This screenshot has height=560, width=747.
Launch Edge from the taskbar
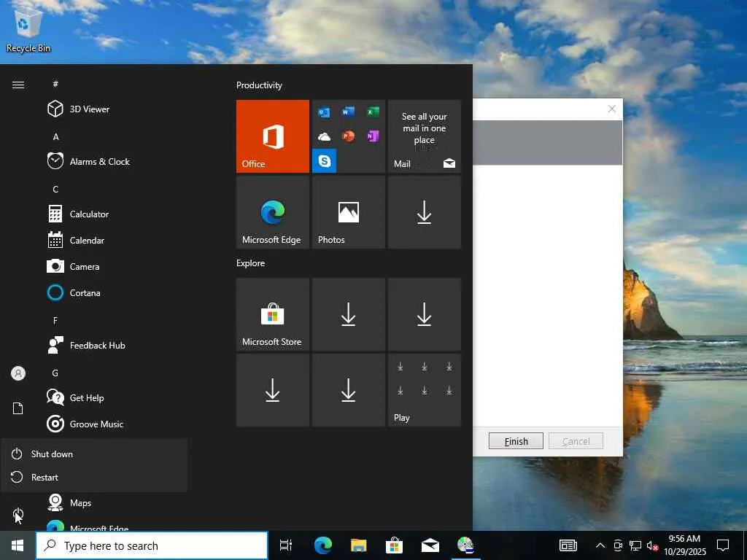point(322,545)
